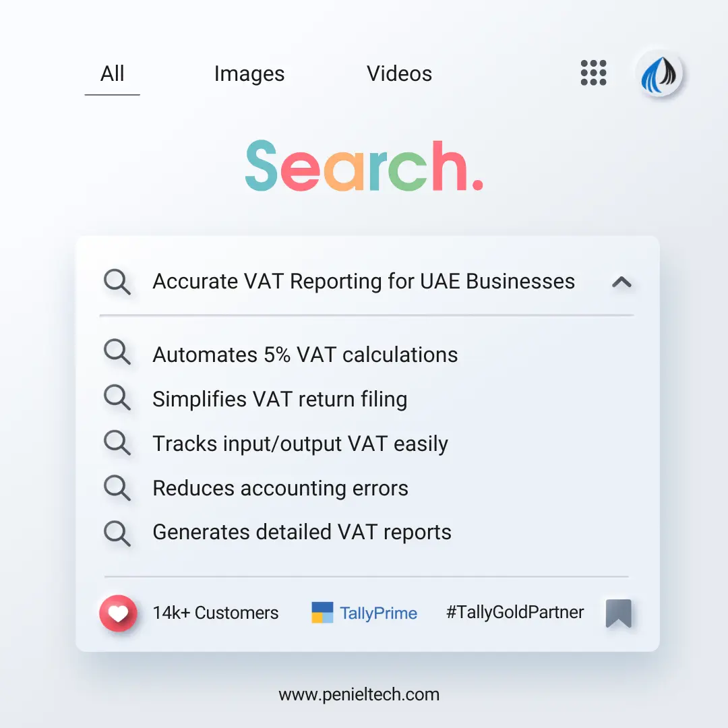This screenshot has height=728, width=728.
Task: Click magnifier beside Generates detailed VAT reports
Action: [x=117, y=533]
